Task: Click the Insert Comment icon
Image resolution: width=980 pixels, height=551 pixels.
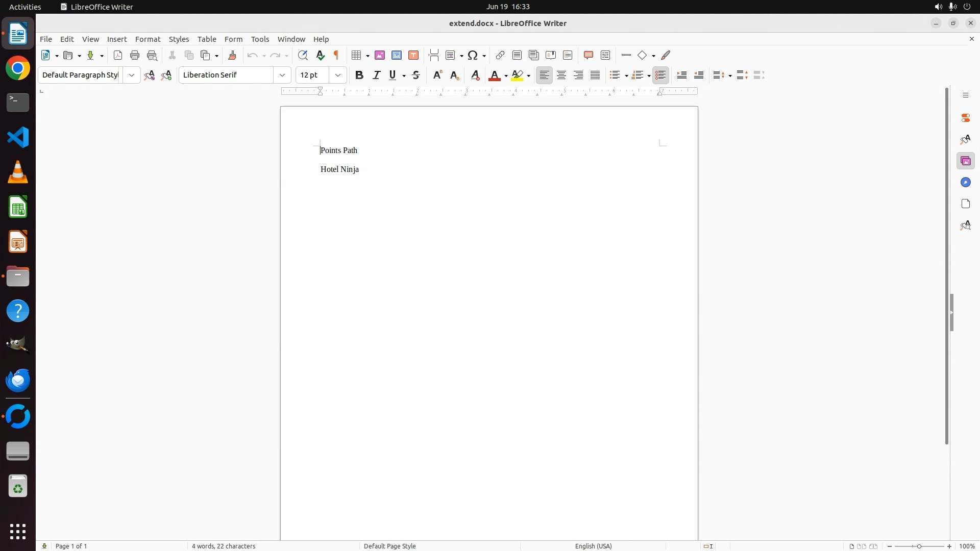Action: (589, 55)
